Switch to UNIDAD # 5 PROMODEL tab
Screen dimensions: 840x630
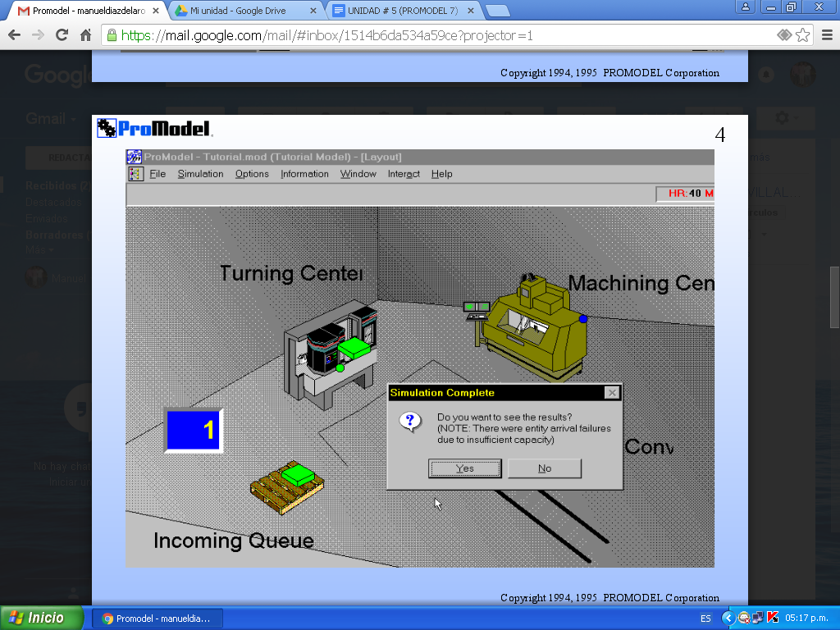tap(403, 11)
